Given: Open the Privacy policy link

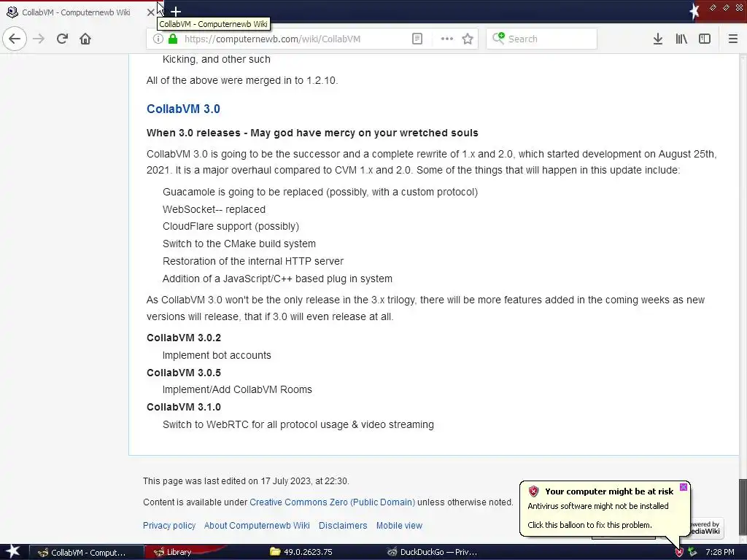Looking at the screenshot, I should (169, 525).
